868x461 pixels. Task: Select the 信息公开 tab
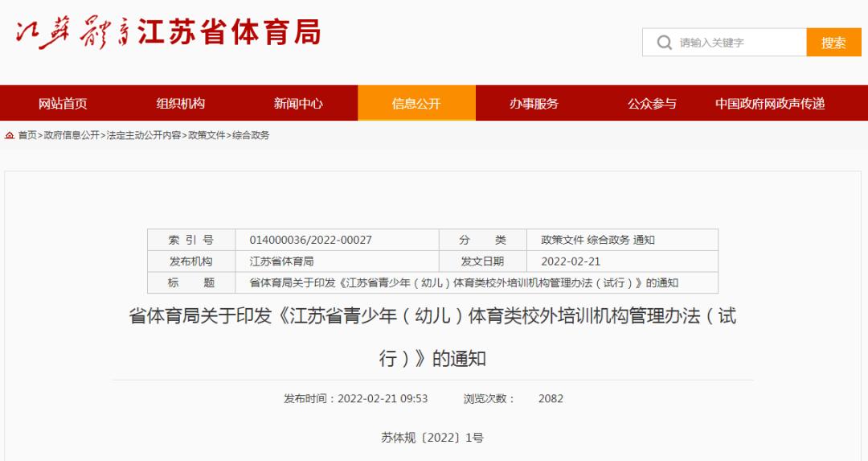point(416,103)
